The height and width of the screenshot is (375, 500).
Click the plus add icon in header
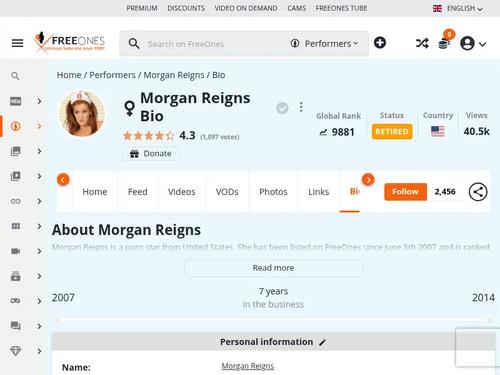380,43
